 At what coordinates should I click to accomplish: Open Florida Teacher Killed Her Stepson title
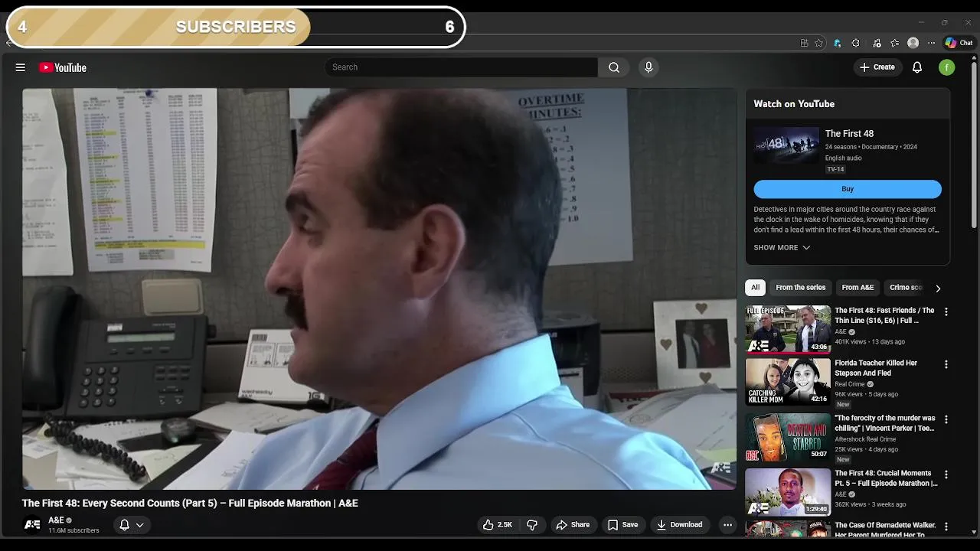pos(876,367)
